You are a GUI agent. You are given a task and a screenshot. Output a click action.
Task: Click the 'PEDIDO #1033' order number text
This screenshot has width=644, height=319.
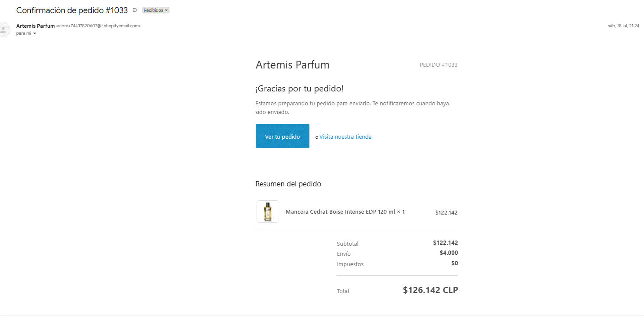(439, 65)
